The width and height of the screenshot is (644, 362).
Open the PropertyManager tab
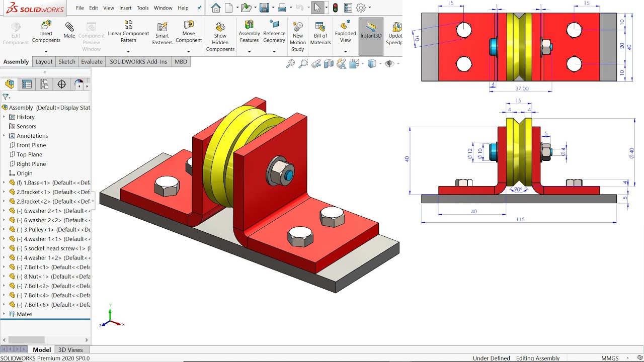pyautogui.click(x=27, y=84)
